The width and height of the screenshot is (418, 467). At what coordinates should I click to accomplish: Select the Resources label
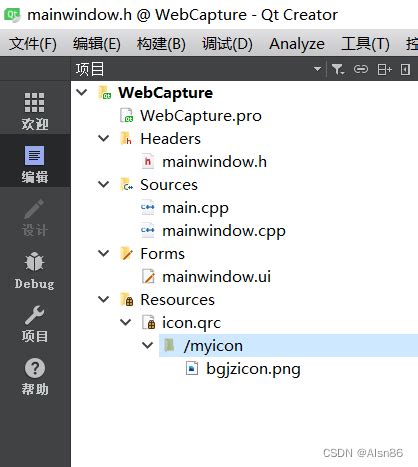tap(177, 300)
